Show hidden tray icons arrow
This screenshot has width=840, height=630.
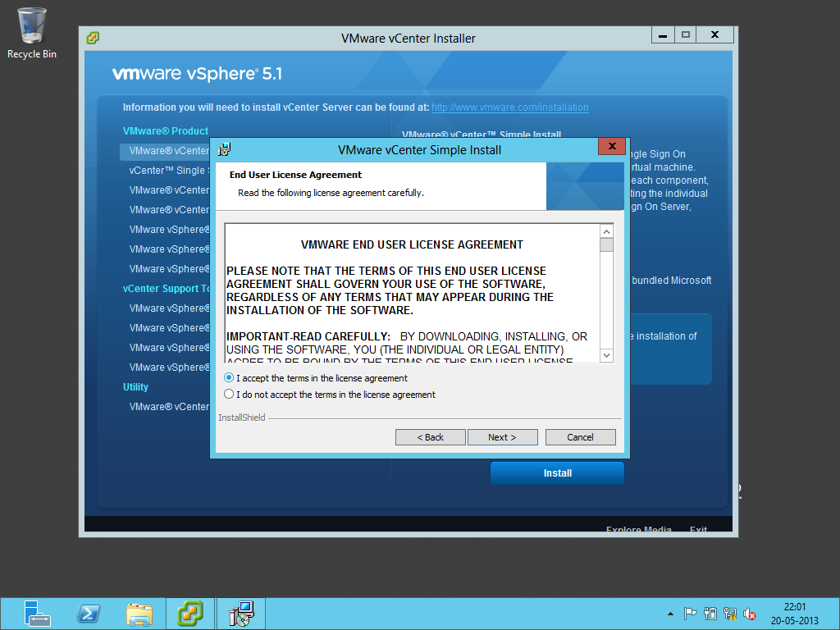670,614
